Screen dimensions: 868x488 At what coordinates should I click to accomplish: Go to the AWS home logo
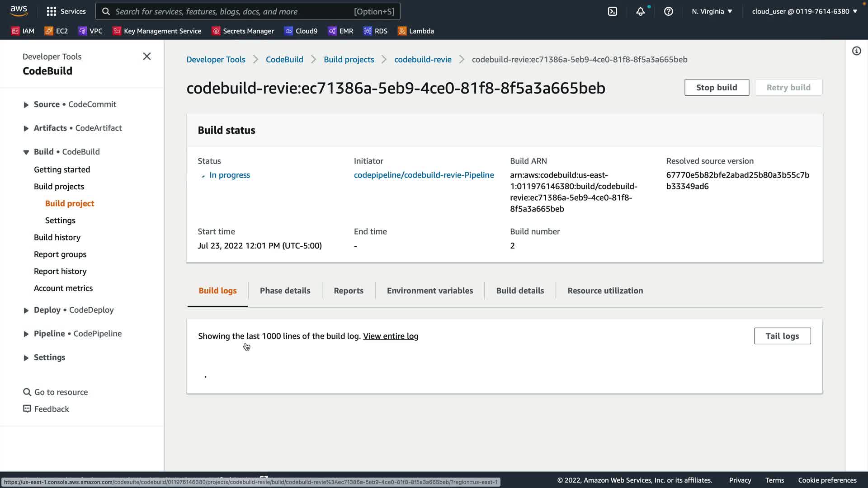(19, 10)
